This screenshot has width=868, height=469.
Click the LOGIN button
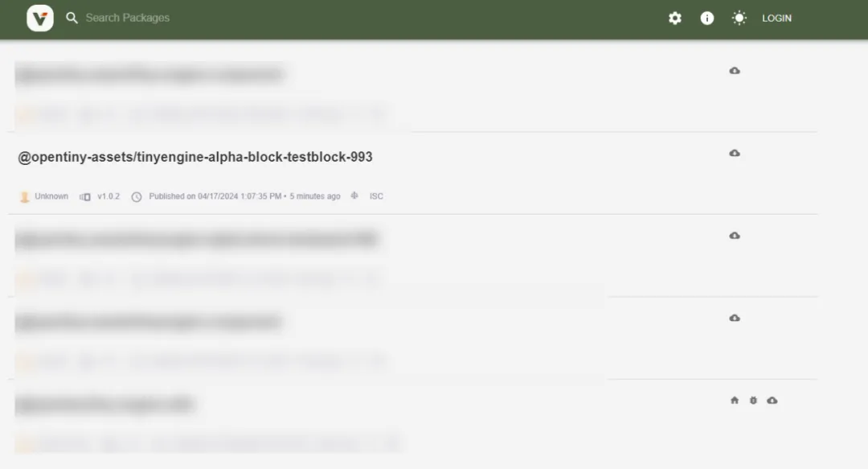click(x=776, y=19)
